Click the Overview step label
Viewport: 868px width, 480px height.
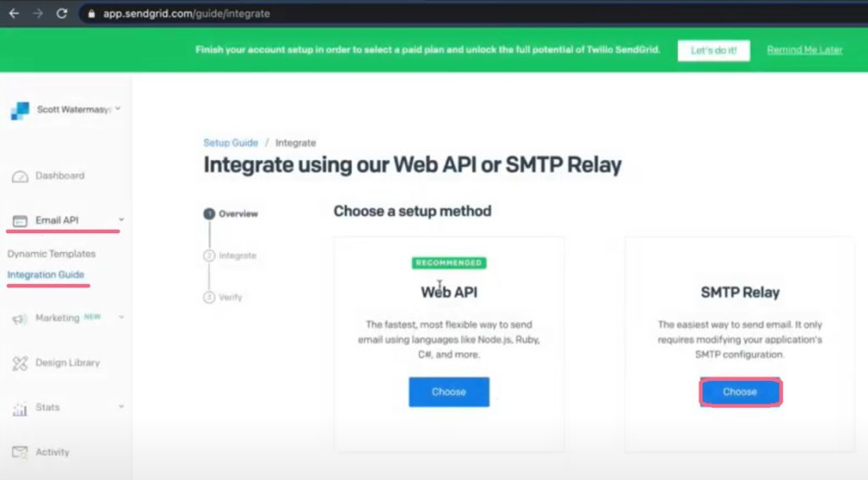pyautogui.click(x=238, y=214)
